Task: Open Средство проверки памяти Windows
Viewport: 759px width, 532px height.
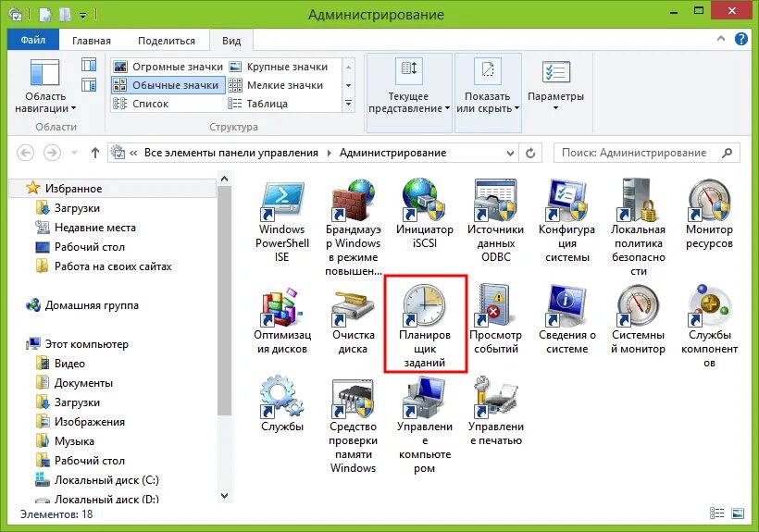Action: pyautogui.click(x=353, y=426)
